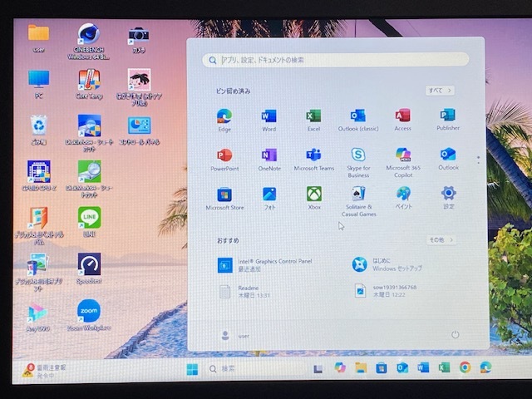Open File Explorer from the taskbar
The image size is (532, 399).
point(361,367)
